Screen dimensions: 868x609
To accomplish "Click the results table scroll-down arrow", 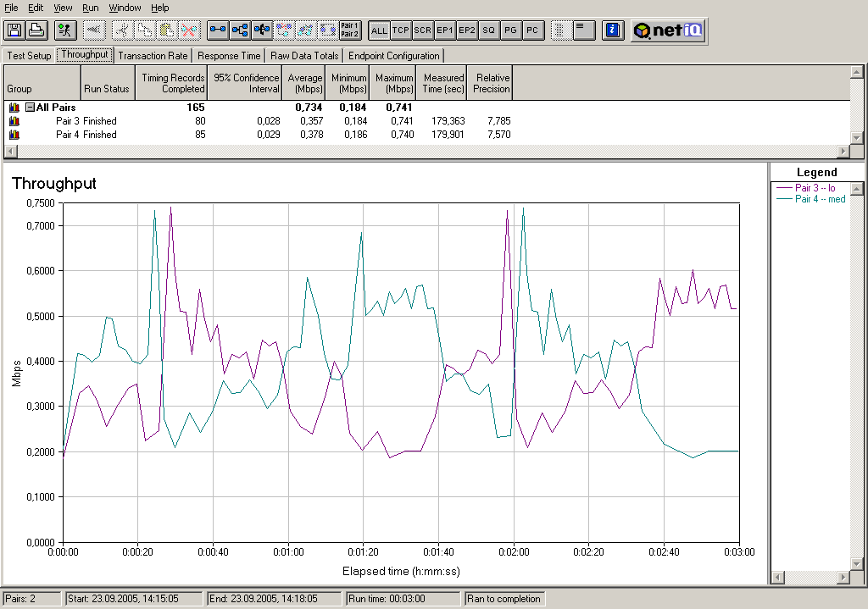I will 856,137.
